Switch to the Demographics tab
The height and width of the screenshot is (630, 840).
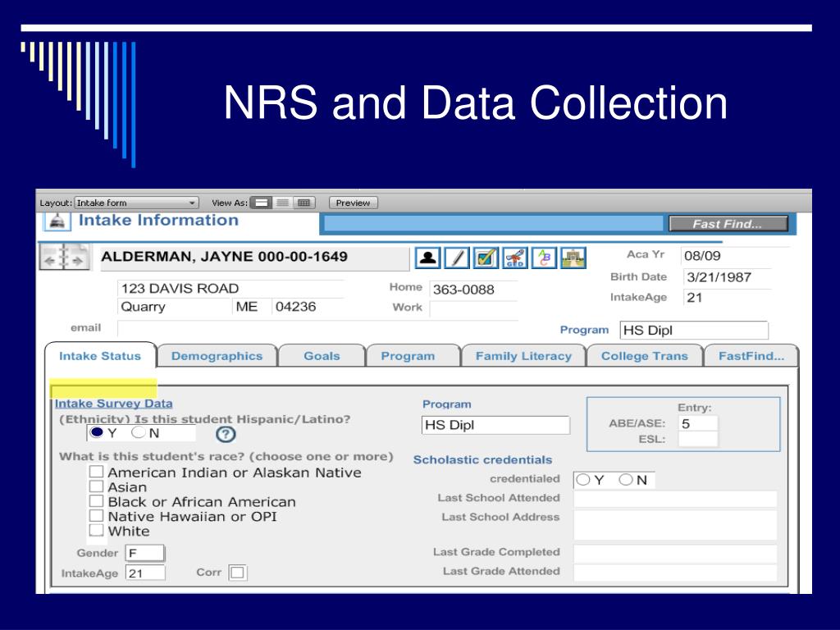pos(217,356)
